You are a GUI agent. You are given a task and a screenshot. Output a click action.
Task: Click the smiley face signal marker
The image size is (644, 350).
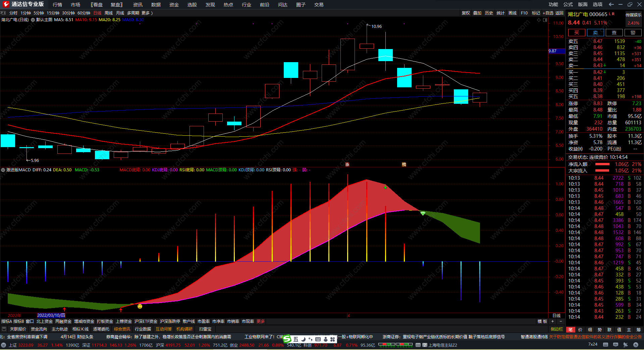pyautogui.click(x=140, y=306)
